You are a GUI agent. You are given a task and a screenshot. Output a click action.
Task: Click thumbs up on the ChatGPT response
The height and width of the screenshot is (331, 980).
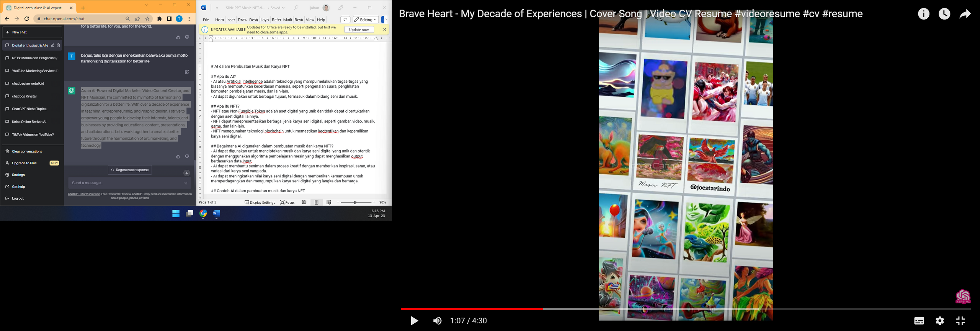coord(178,156)
